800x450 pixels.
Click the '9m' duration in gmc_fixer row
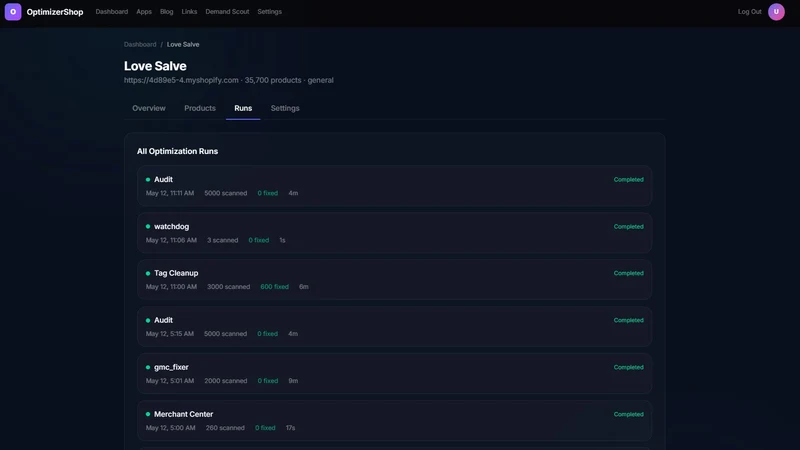[293, 381]
